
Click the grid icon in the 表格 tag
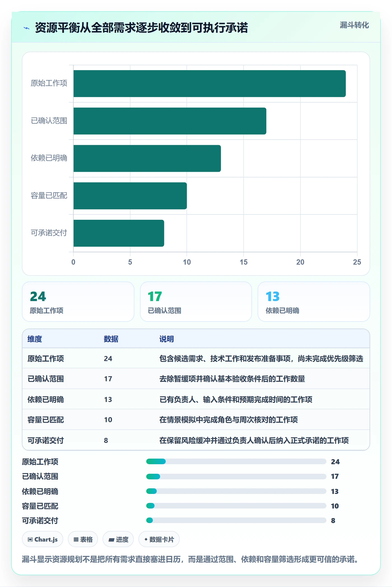pos(76,540)
